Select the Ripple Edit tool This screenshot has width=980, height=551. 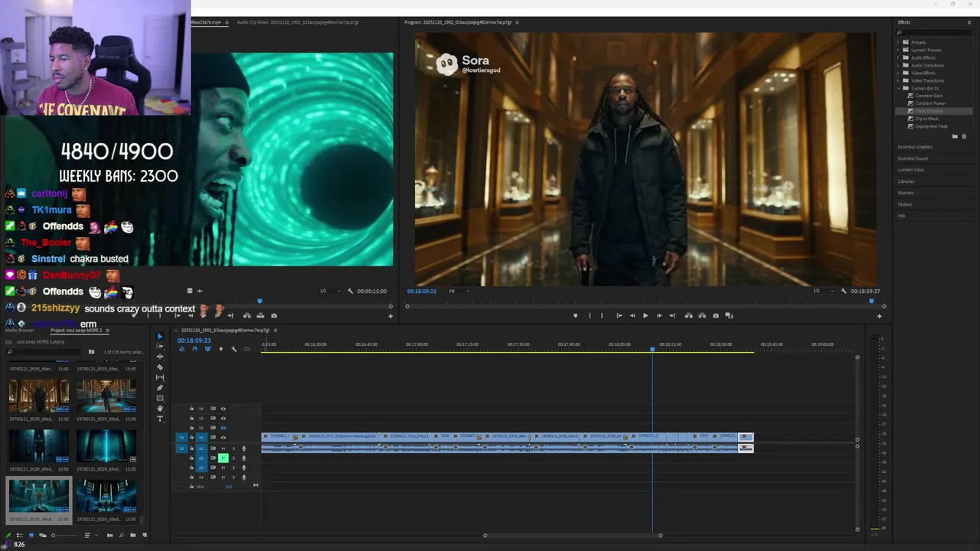click(x=159, y=357)
